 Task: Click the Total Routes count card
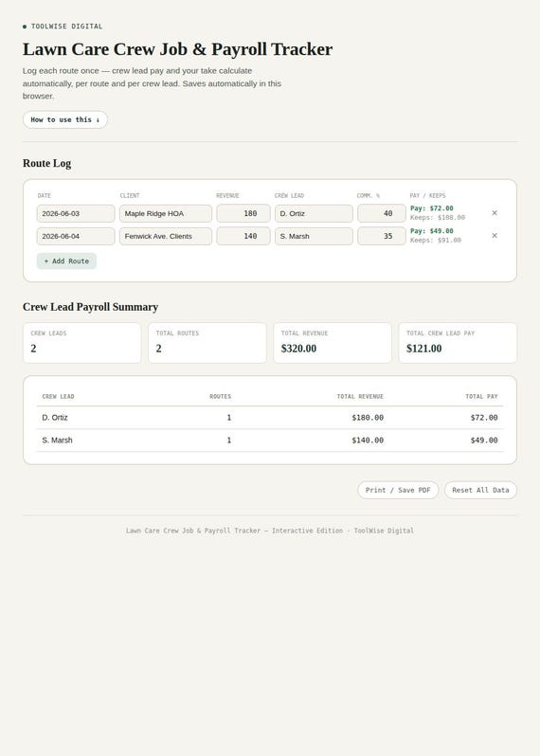(207, 343)
